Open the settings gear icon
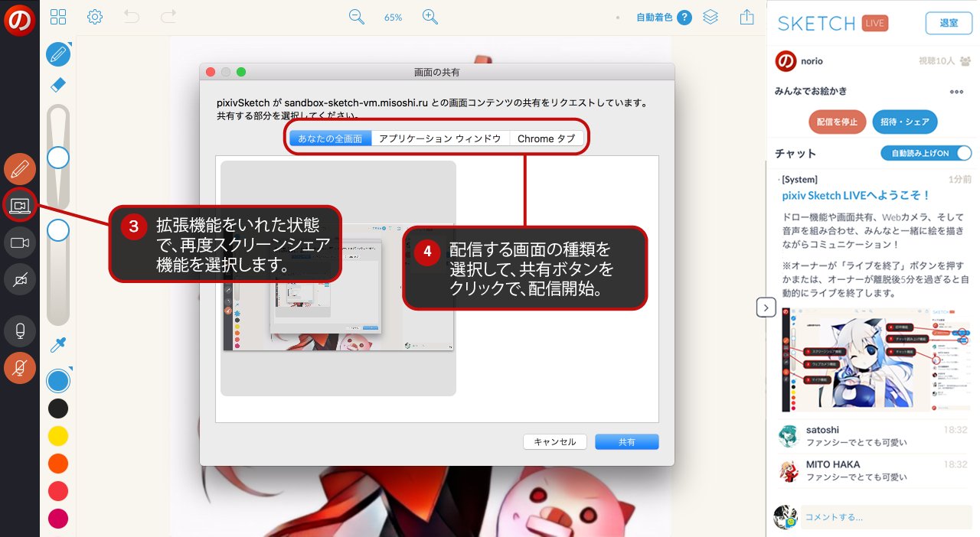This screenshot has width=980, height=537. (x=95, y=17)
